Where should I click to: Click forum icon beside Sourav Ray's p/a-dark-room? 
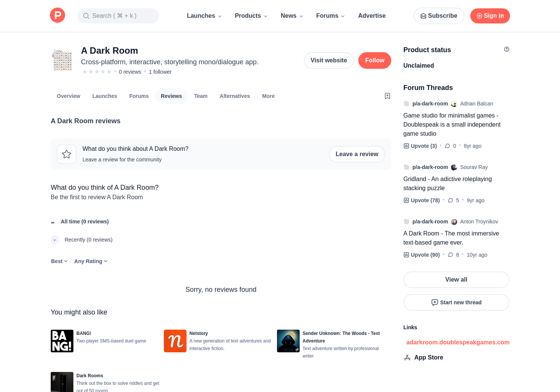[406, 167]
